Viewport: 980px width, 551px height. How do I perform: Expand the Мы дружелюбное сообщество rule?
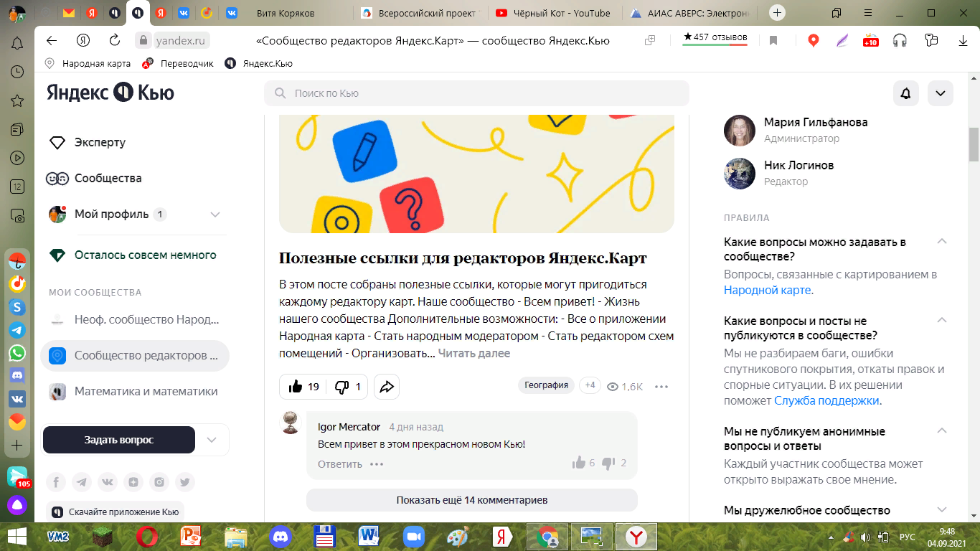[942, 509]
